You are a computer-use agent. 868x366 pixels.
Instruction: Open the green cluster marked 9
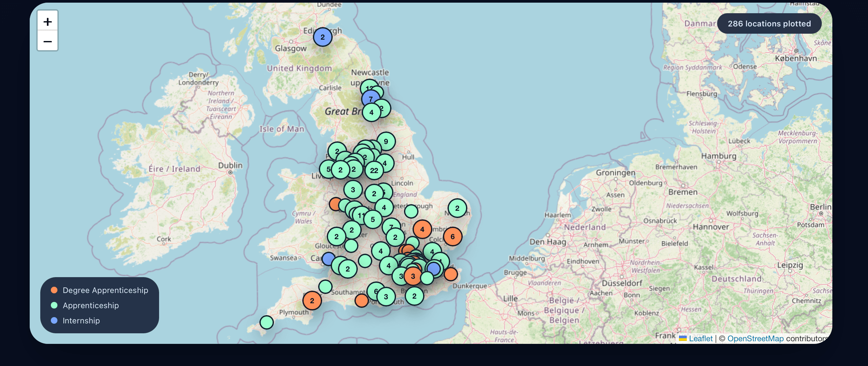point(386,141)
